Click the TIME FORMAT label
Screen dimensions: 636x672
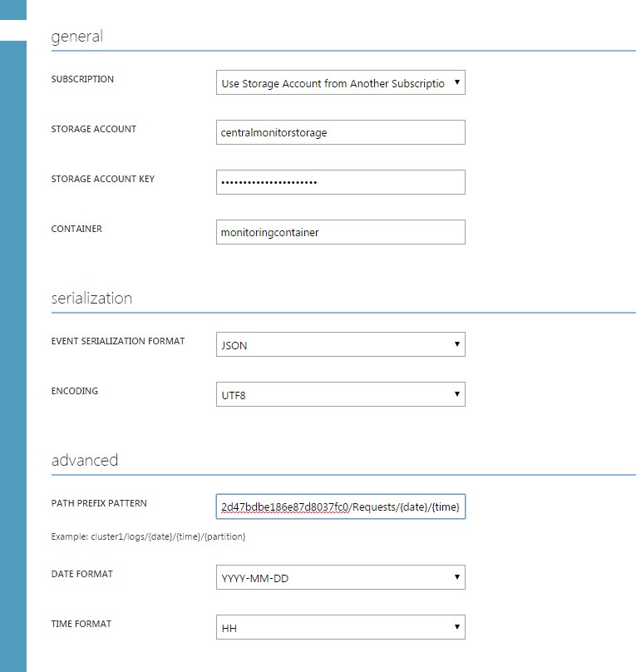tap(81, 624)
